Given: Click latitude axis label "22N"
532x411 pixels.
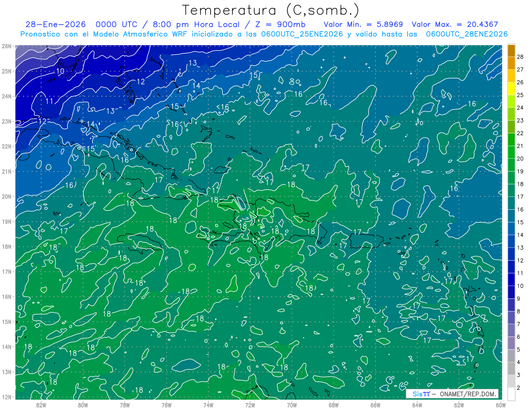Looking at the screenshot, I should pos(7,146).
